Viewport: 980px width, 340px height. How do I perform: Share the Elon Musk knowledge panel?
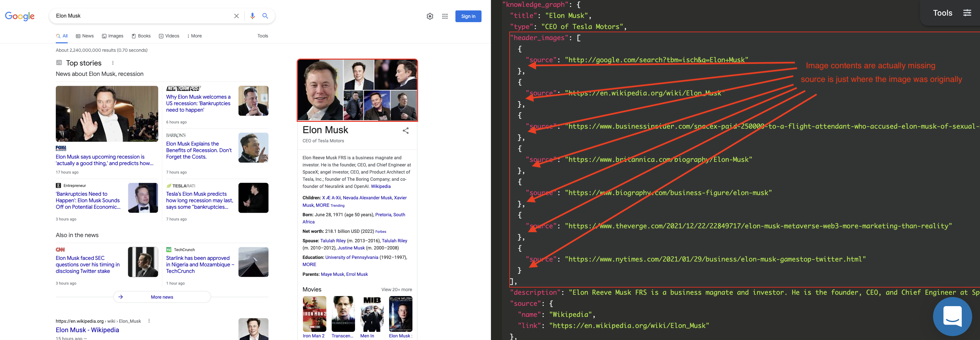[405, 130]
